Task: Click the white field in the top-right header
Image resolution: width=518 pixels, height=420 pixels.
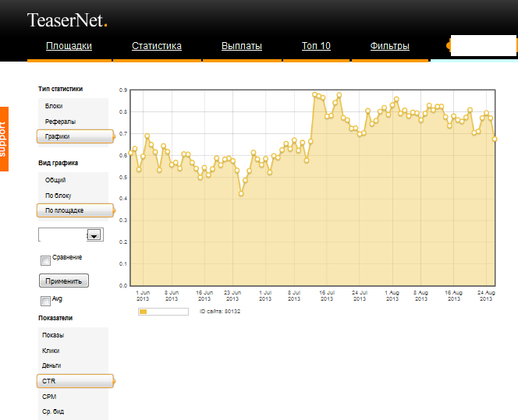Action: click(484, 45)
